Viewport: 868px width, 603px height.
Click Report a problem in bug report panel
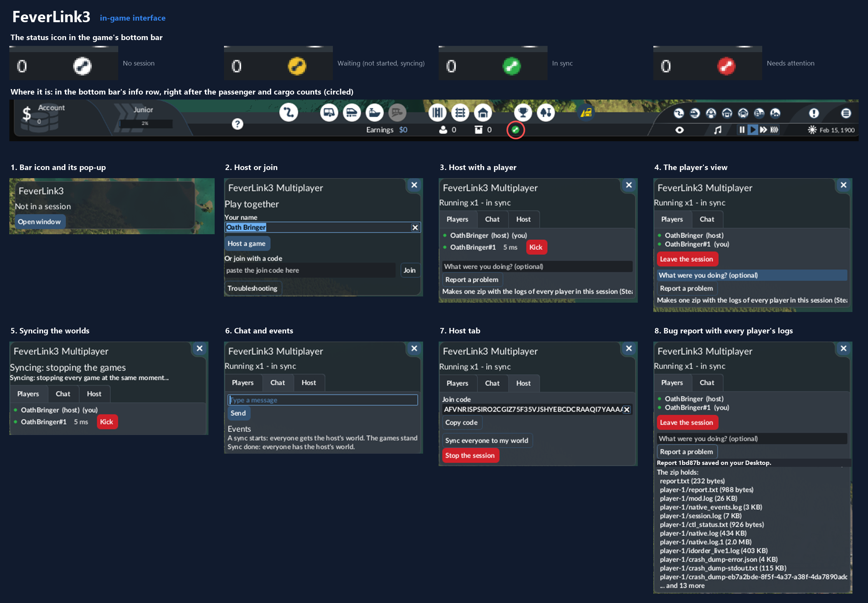686,452
